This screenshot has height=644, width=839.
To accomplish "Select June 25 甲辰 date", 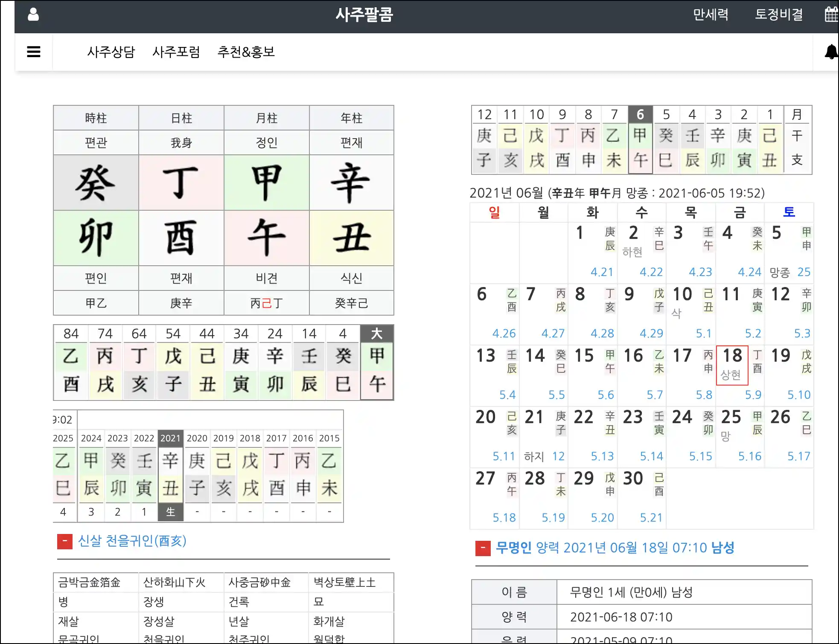I will pos(740,437).
